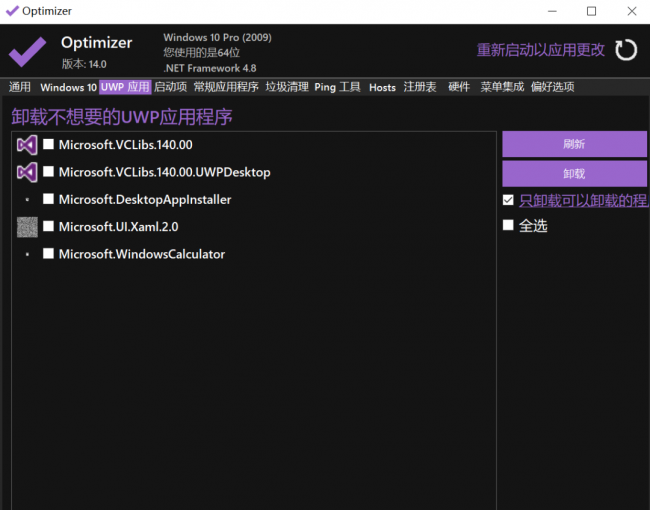This screenshot has width=650, height=510.
Task: Open the 注册表 tab
Action: (x=420, y=87)
